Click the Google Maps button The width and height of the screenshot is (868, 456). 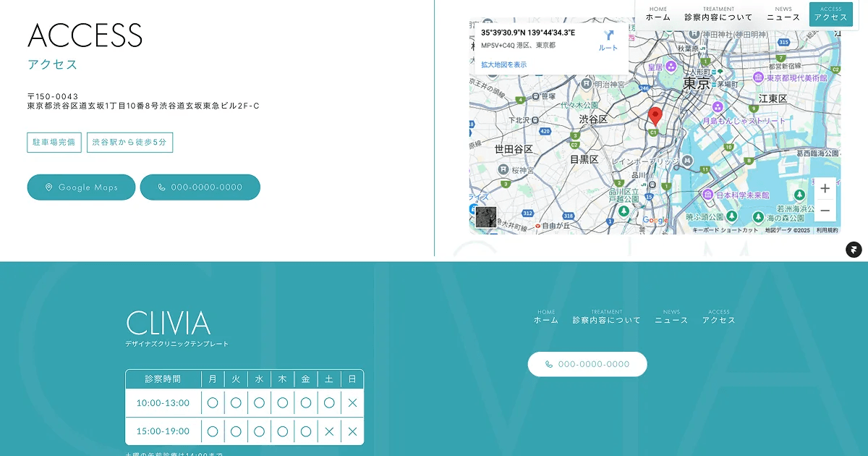(x=81, y=187)
